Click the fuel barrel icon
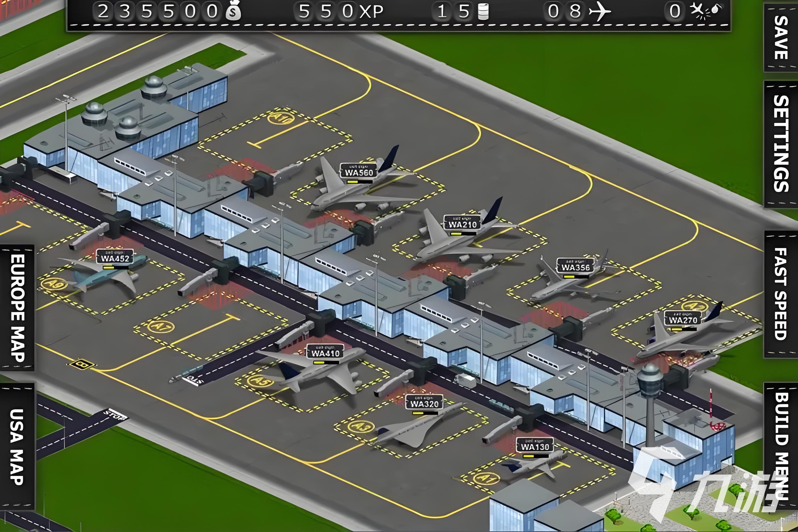This screenshot has height=532, width=798. click(483, 11)
